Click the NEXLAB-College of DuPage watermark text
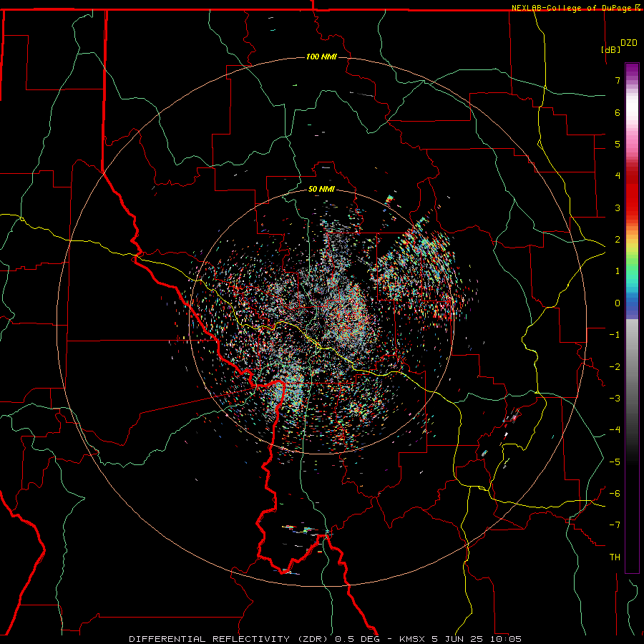Image resolution: width=644 pixels, height=644 pixels. pyautogui.click(x=573, y=8)
